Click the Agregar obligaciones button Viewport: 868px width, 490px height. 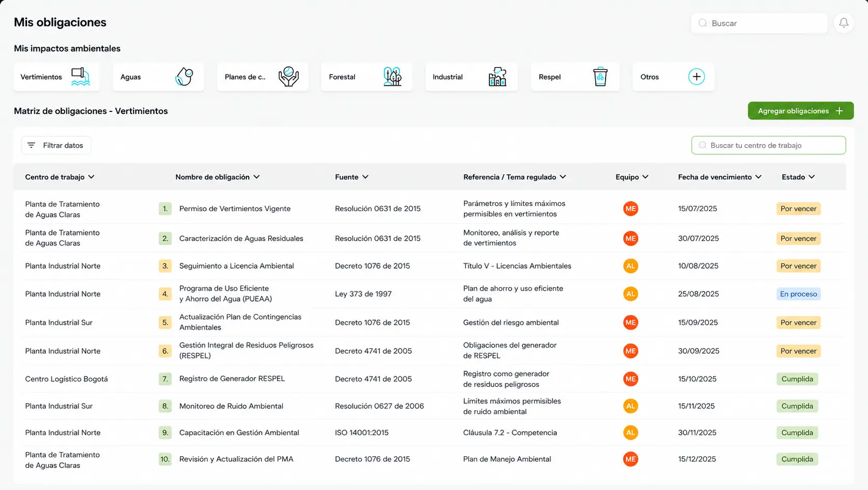(x=800, y=111)
